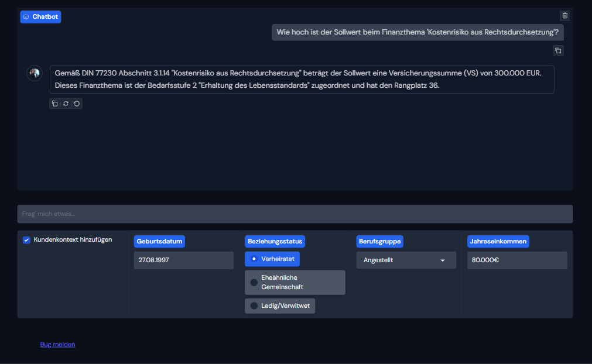Click the dropdown arrow next to Angestellt

pyautogui.click(x=443, y=260)
